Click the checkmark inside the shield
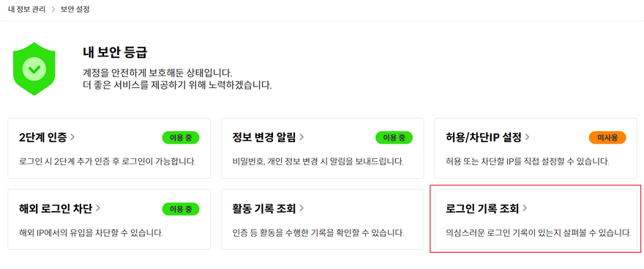 34,69
